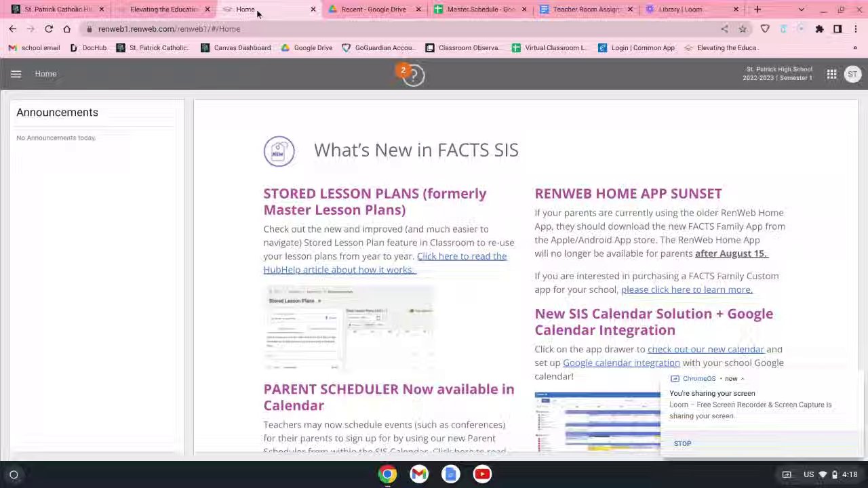868x488 pixels.
Task: Close the Elevating the Education tab
Action: tap(208, 9)
